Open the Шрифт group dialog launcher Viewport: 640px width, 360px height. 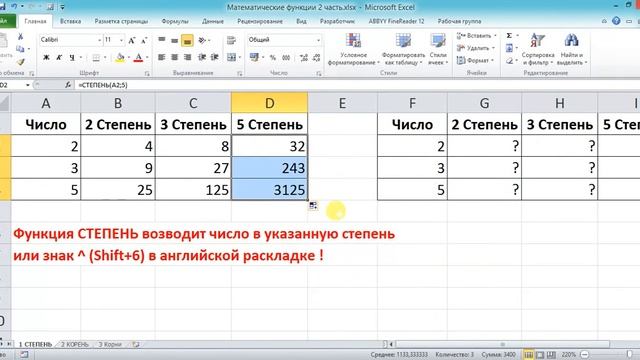(147, 73)
